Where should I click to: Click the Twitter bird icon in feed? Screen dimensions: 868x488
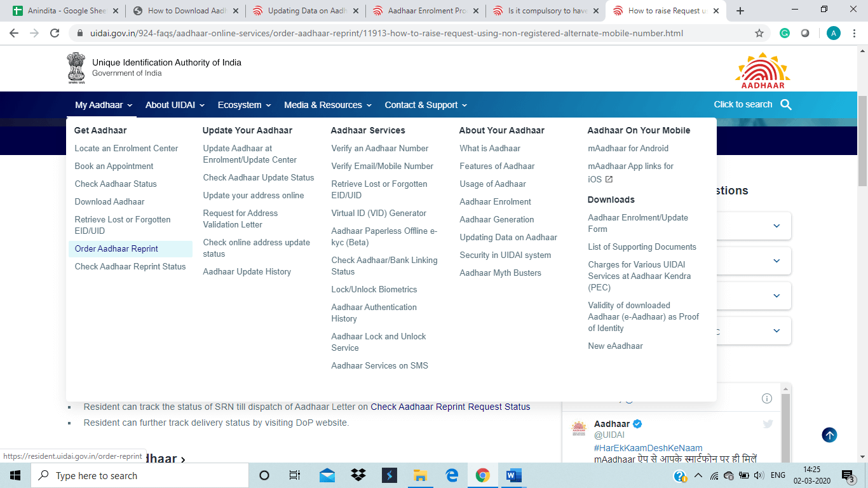[x=768, y=424]
